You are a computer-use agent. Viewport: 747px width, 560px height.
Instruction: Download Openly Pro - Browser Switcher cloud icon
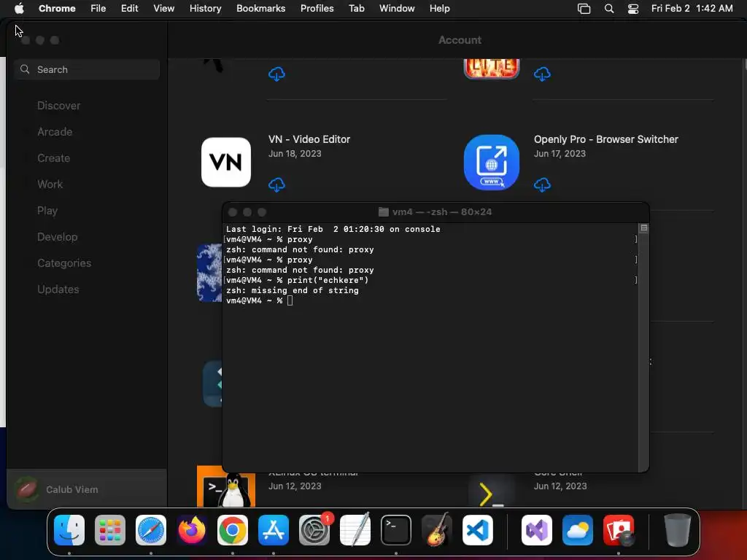coord(542,184)
